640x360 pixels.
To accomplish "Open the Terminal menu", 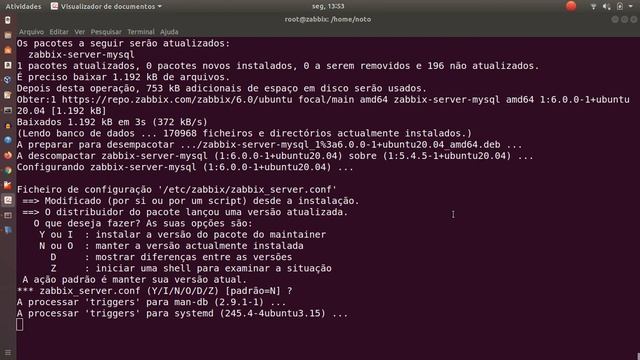I will (141, 32).
